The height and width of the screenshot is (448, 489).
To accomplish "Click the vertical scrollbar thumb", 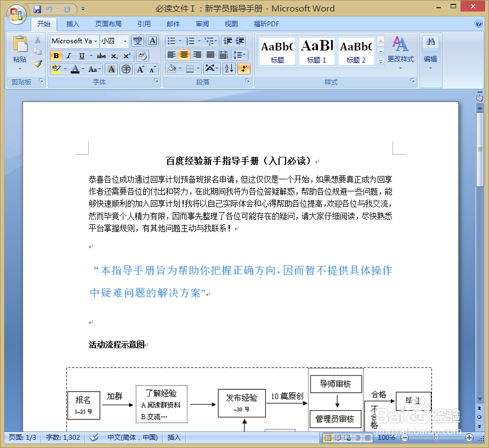I will click(x=480, y=150).
